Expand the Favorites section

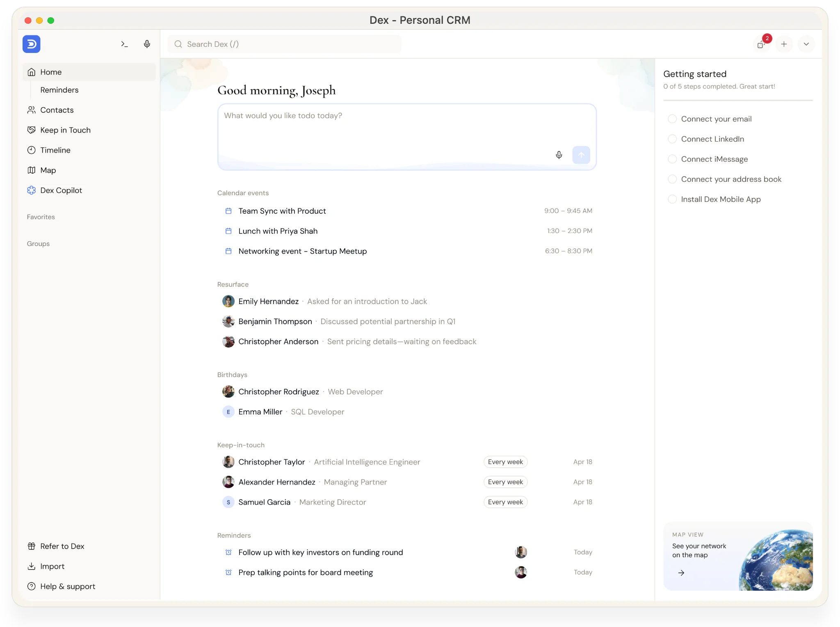coord(41,217)
